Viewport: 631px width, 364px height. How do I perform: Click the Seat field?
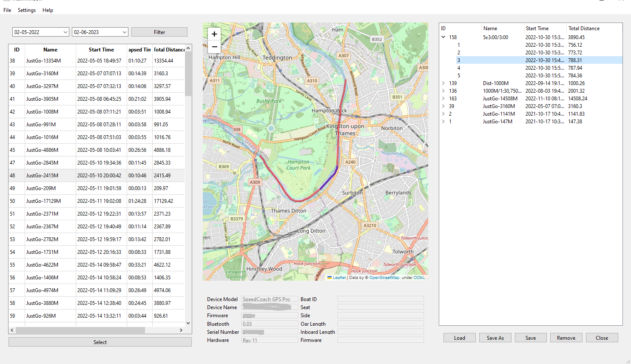pos(381,307)
